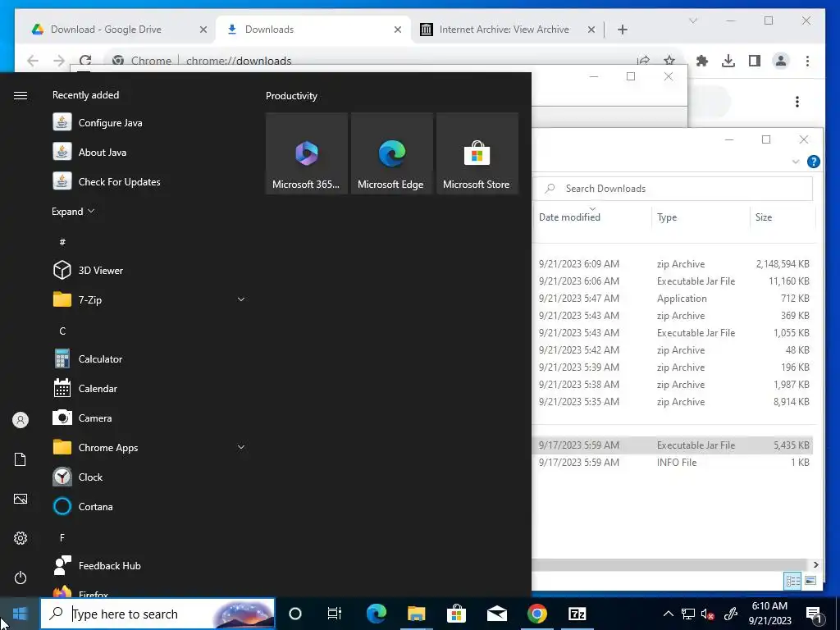Close the Internet Archive tab

click(x=591, y=30)
